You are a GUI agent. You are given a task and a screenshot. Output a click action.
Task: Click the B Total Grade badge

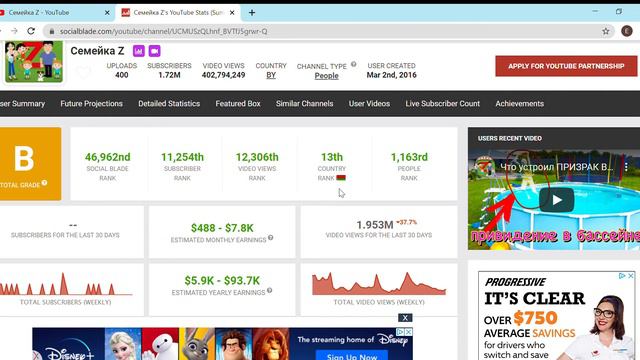31,164
